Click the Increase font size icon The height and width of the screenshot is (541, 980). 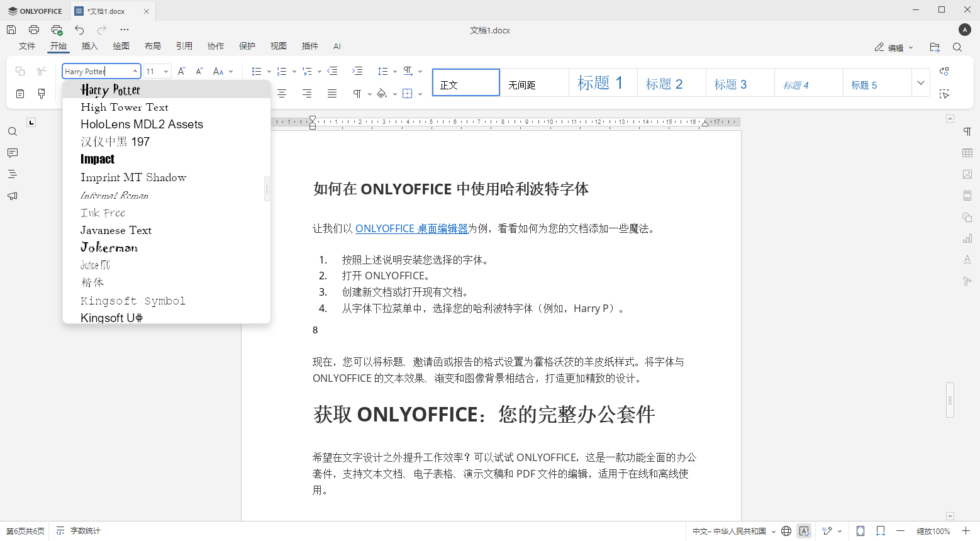181,70
